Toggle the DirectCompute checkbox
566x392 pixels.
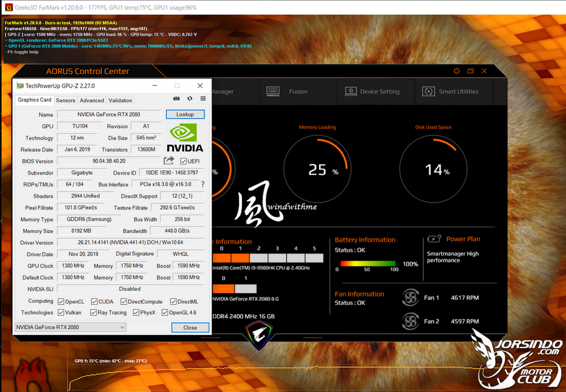click(124, 301)
